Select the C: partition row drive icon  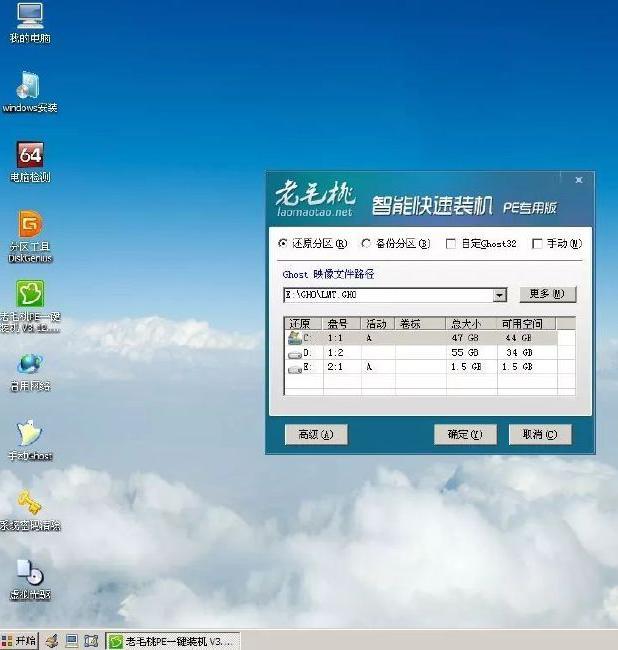coord(295,338)
